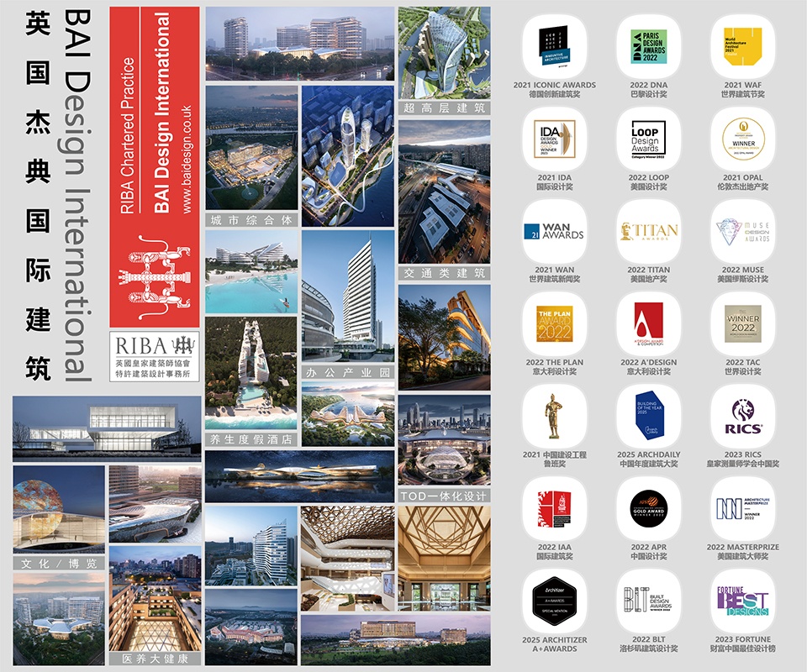807x672 pixels.
Task: Click the purple RICS lion icon
Action: coord(742,417)
